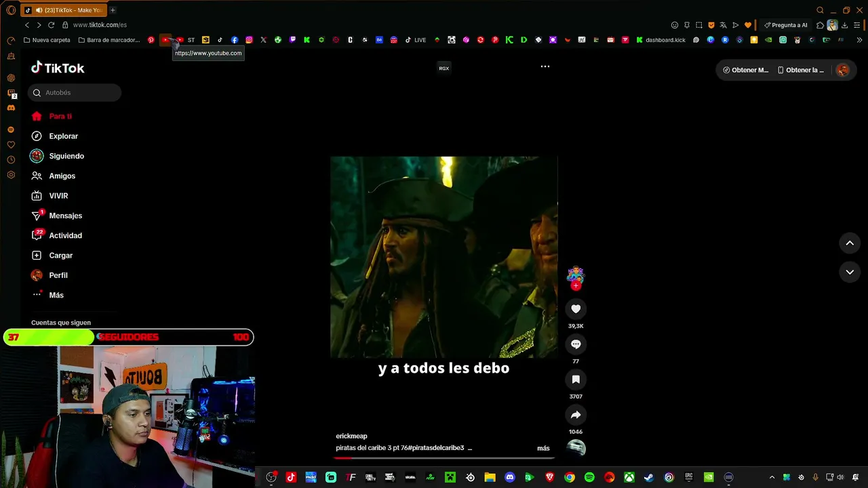The height and width of the screenshot is (488, 868).
Task: Go to previous video with up chevron
Action: [x=850, y=243]
